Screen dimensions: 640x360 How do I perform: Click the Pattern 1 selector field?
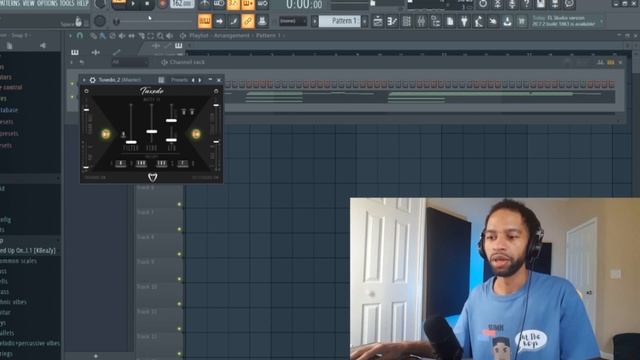pyautogui.click(x=340, y=21)
